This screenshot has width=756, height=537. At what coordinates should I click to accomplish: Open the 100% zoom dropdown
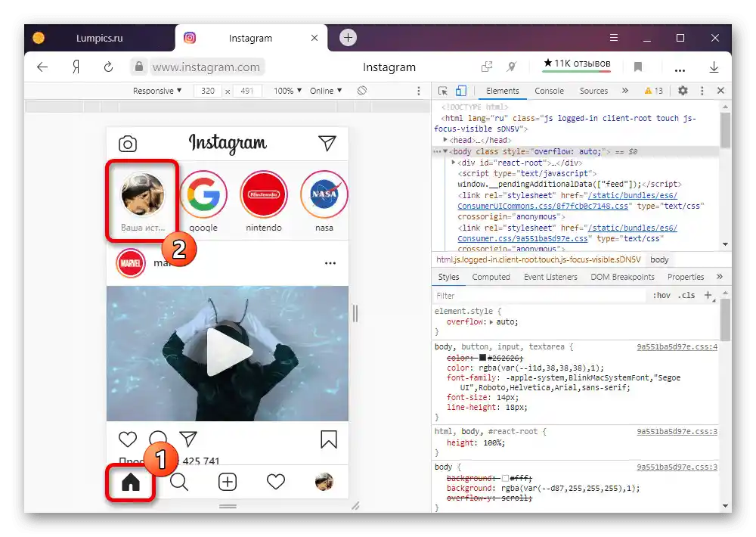(x=287, y=91)
